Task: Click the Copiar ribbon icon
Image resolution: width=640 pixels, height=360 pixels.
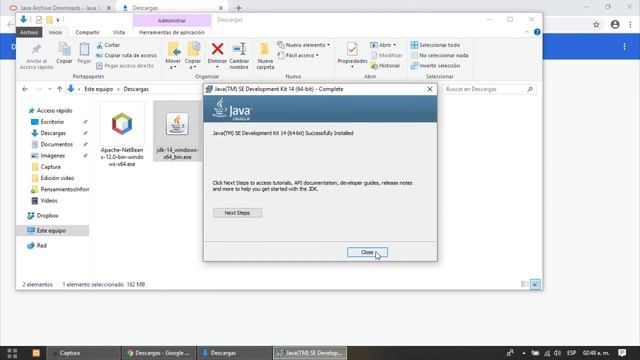Action: point(64,53)
